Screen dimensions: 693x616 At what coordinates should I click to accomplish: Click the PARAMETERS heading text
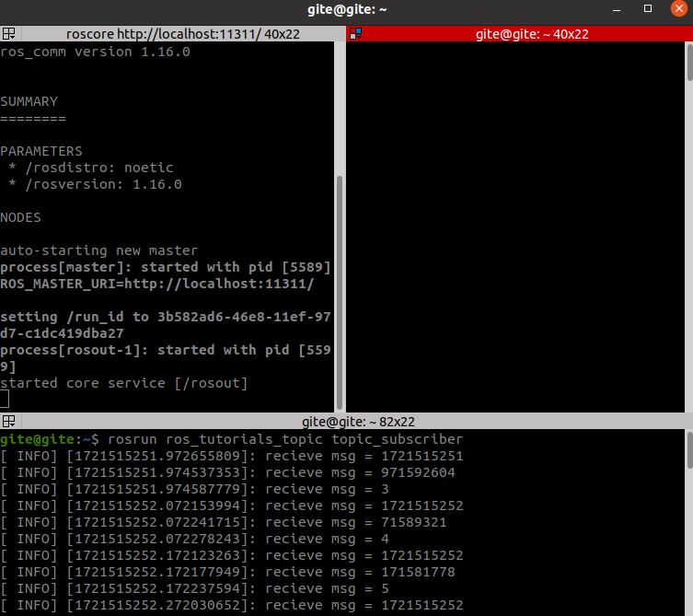[x=41, y=151]
